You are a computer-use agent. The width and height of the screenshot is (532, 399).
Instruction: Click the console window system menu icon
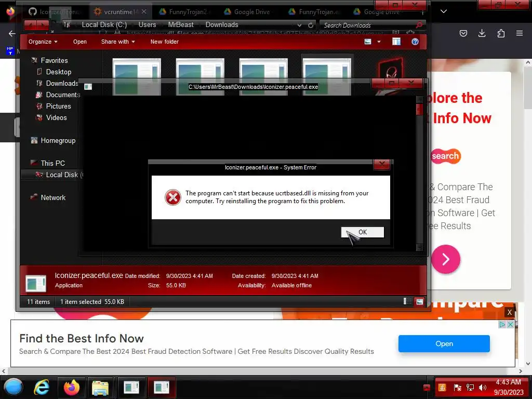point(88,87)
